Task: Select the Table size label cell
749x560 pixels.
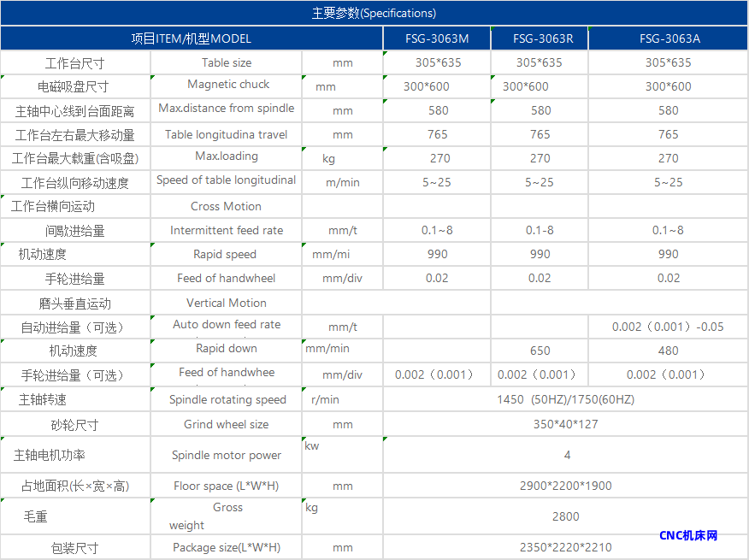Action: click(x=227, y=62)
